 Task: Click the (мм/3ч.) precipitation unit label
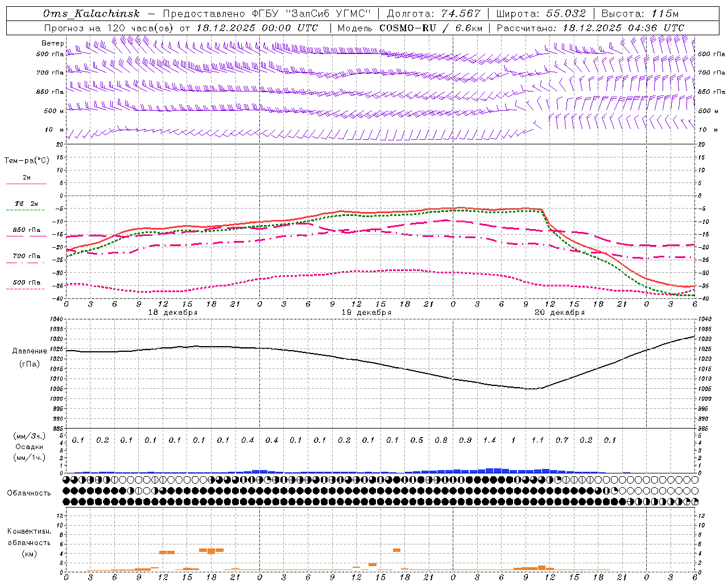[30, 436]
